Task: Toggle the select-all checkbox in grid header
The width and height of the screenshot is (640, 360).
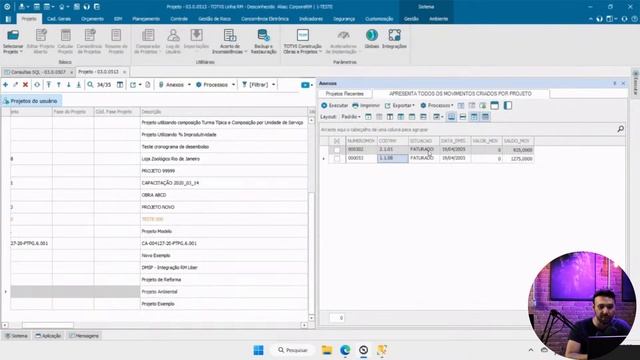Action: tap(337, 141)
